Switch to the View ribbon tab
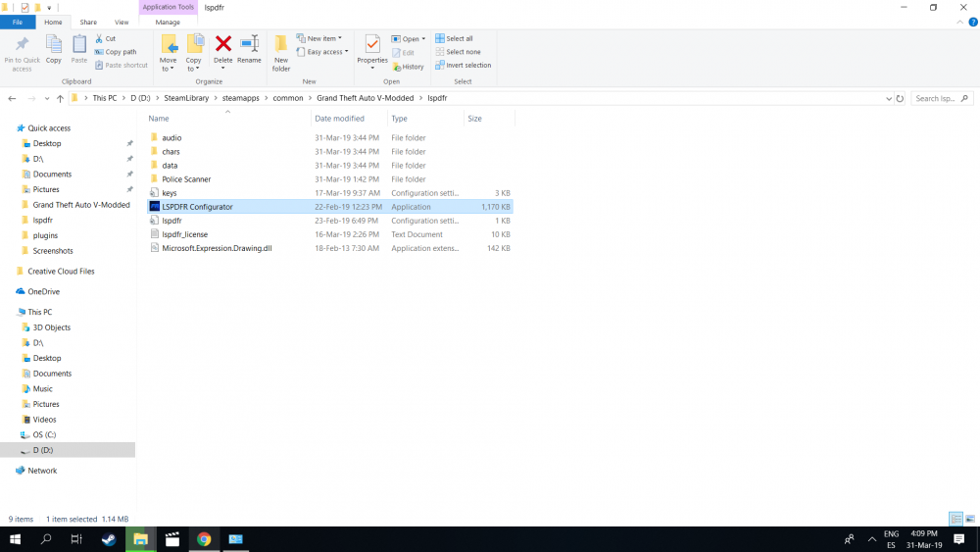 (122, 22)
